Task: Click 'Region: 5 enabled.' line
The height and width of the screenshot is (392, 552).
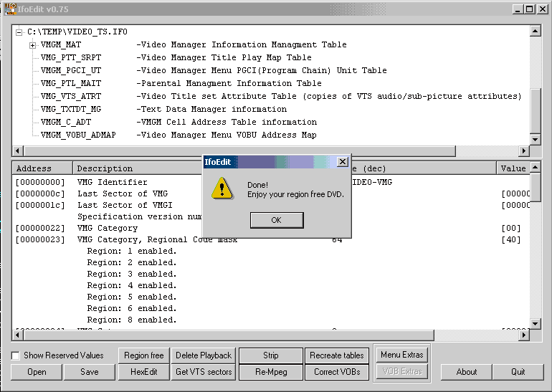Action: coord(132,297)
